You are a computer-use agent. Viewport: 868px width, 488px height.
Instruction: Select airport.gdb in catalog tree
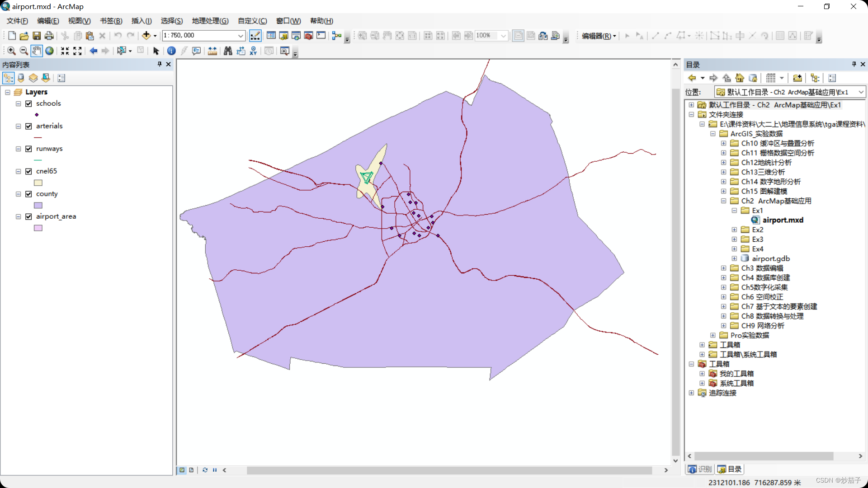[x=770, y=258]
